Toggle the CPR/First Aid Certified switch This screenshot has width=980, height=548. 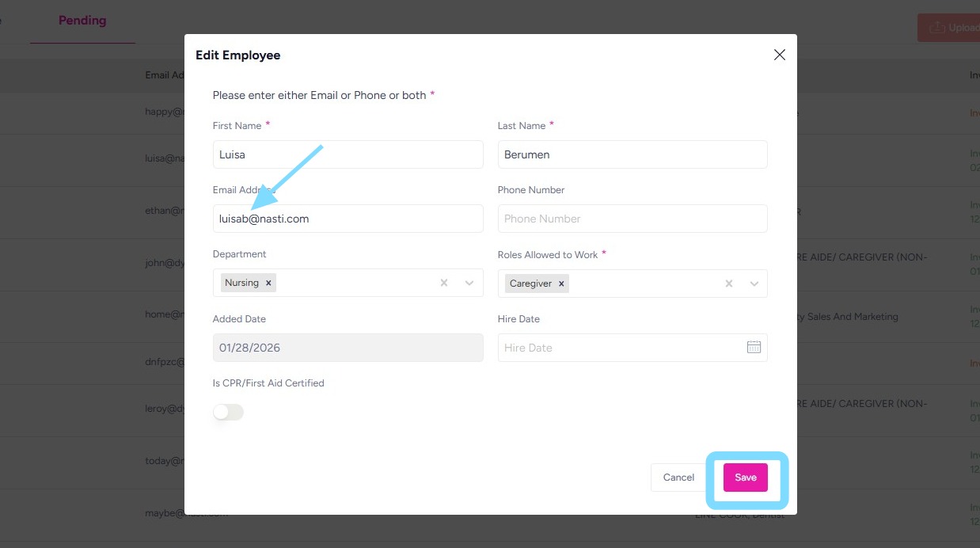(228, 412)
